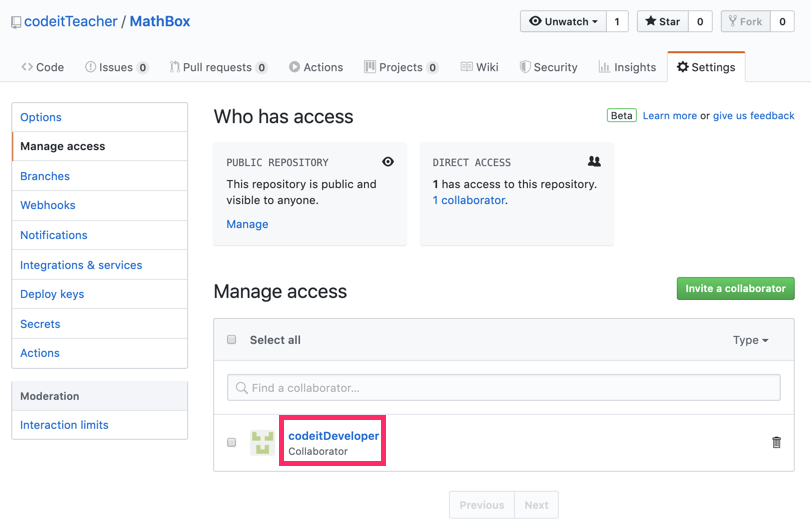Click the watchers count of 1
Screen dimensions: 811x526
[x=617, y=22]
